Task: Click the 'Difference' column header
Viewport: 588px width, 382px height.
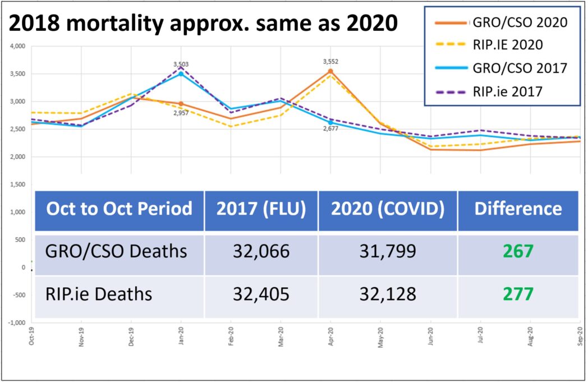Action: [x=518, y=209]
